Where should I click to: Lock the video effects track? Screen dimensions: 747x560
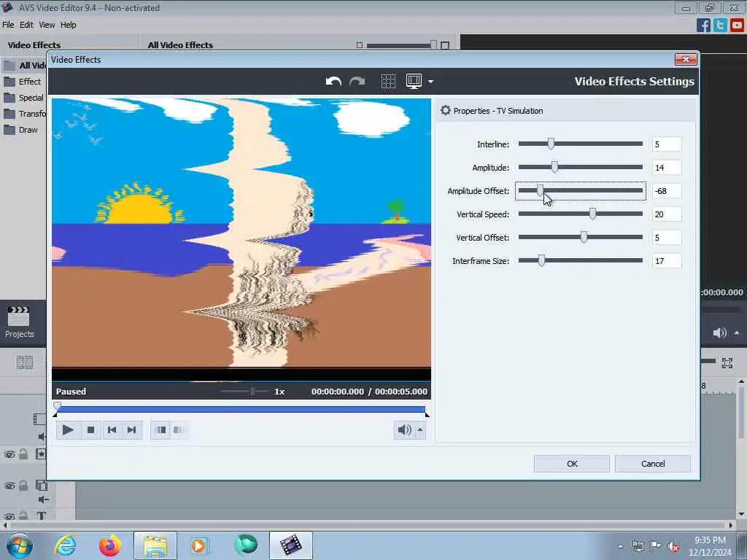[x=23, y=454]
